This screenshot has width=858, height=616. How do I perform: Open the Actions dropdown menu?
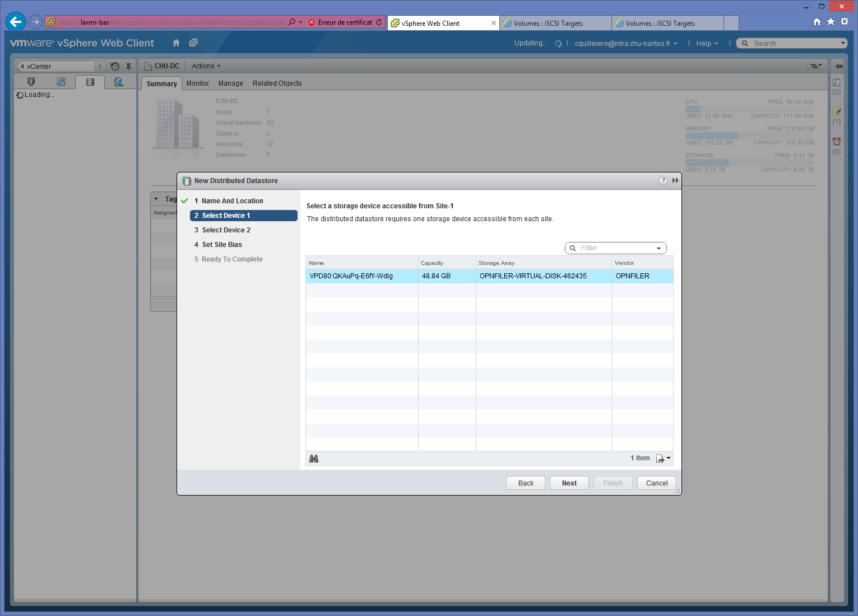tap(206, 66)
